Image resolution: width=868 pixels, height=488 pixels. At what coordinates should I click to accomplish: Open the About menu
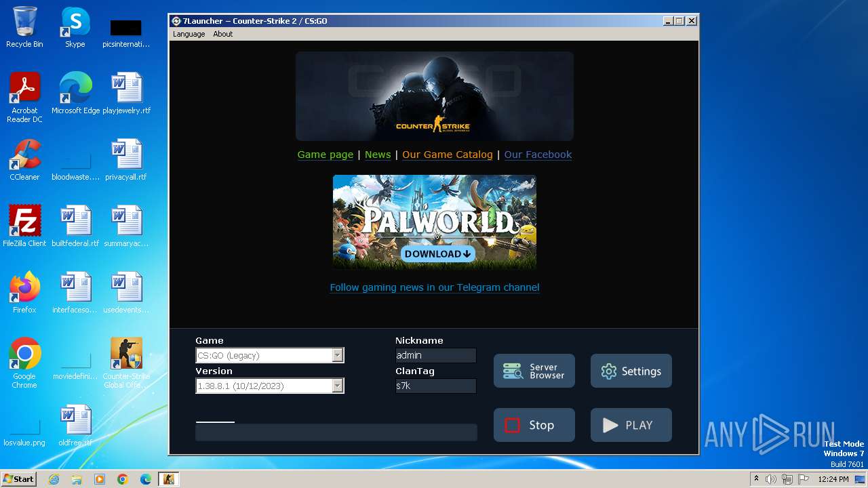(x=222, y=34)
